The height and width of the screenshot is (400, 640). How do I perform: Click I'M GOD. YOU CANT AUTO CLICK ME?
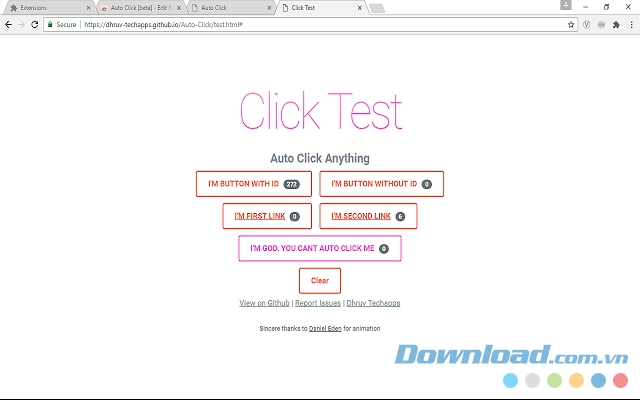tap(320, 249)
